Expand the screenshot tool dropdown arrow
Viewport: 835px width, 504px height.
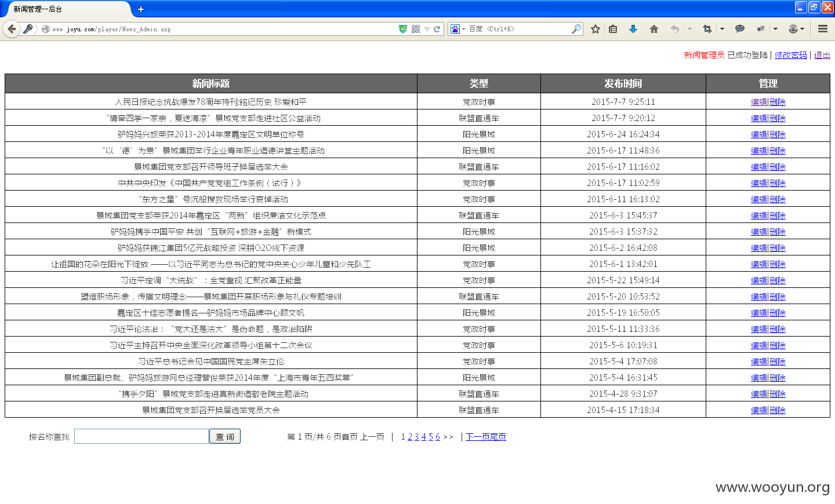(x=722, y=29)
